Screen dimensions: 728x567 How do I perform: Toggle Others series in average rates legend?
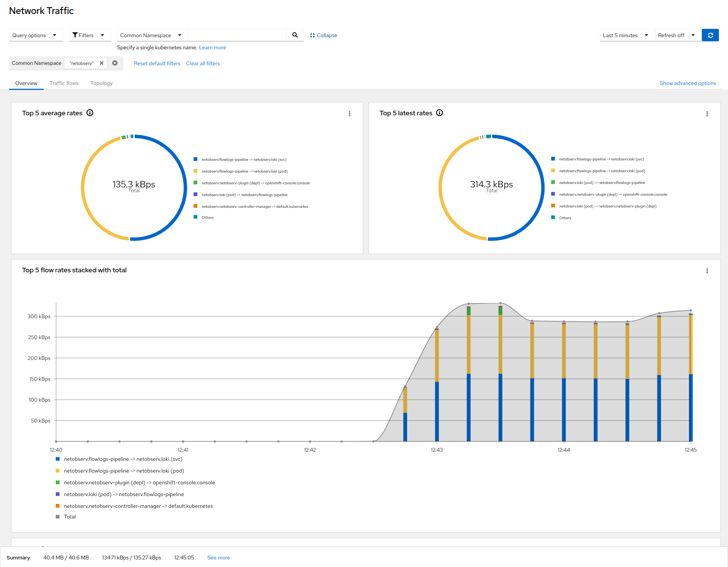tap(207, 218)
